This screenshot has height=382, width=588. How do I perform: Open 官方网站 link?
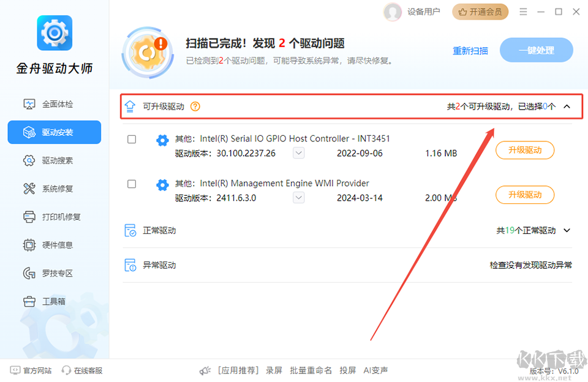click(31, 370)
